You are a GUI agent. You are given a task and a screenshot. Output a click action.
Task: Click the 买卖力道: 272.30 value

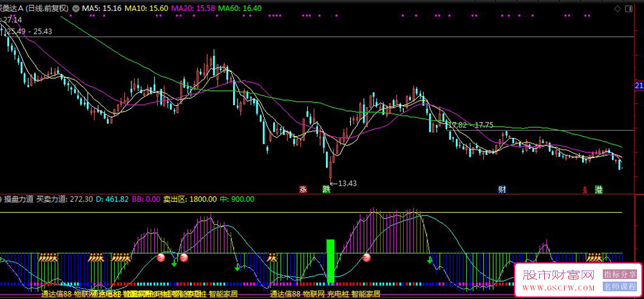coord(64,199)
